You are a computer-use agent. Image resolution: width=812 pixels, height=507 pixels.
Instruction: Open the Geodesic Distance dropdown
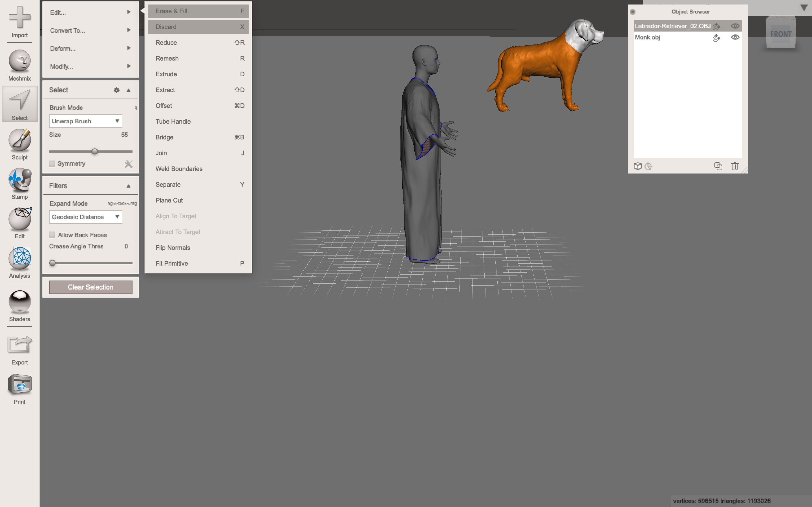coord(85,217)
